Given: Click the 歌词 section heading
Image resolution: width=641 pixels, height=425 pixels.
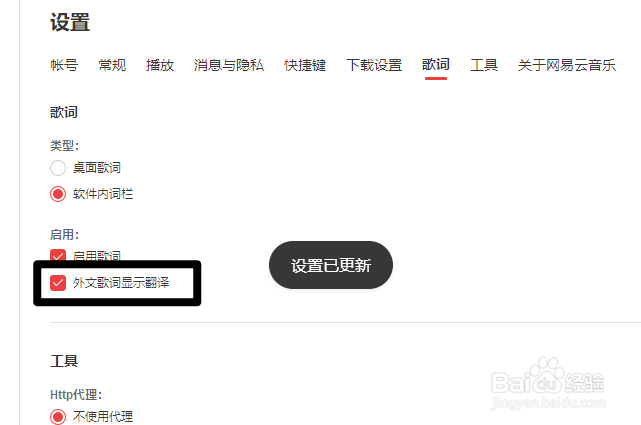Looking at the screenshot, I should click(64, 112).
